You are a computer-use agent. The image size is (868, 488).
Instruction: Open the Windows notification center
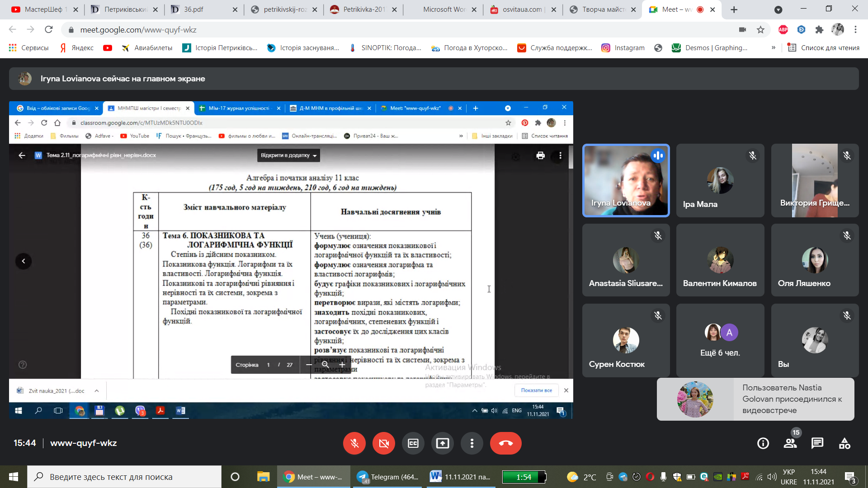(850, 477)
